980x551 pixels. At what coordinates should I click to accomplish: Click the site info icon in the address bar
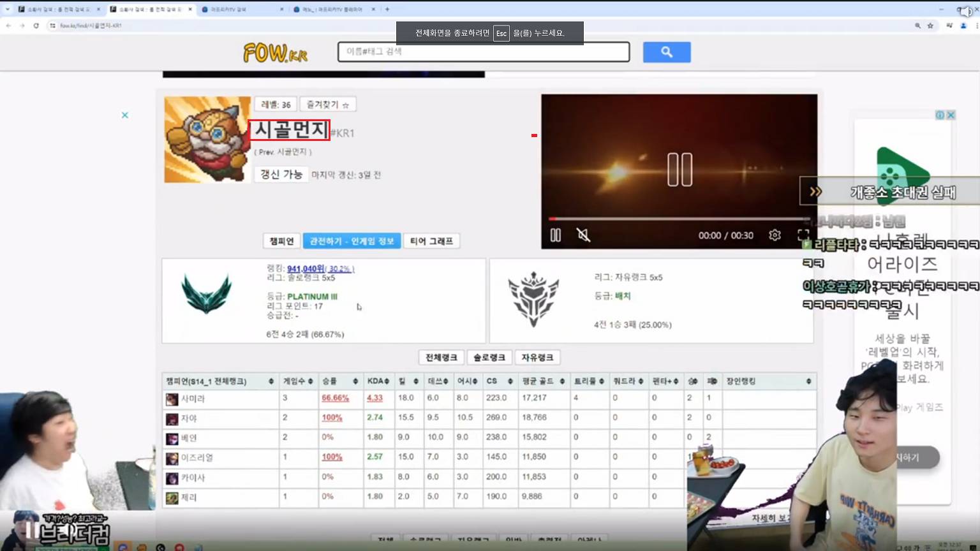(x=52, y=26)
